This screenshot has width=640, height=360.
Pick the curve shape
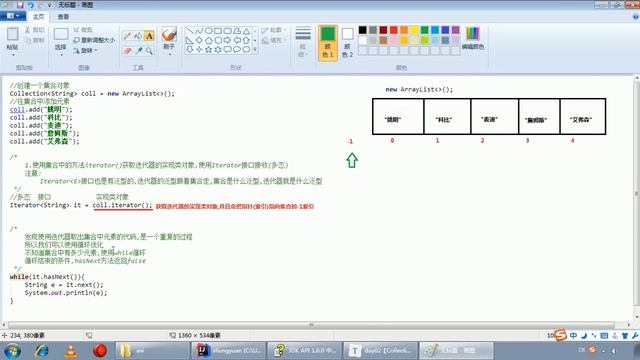point(199,31)
